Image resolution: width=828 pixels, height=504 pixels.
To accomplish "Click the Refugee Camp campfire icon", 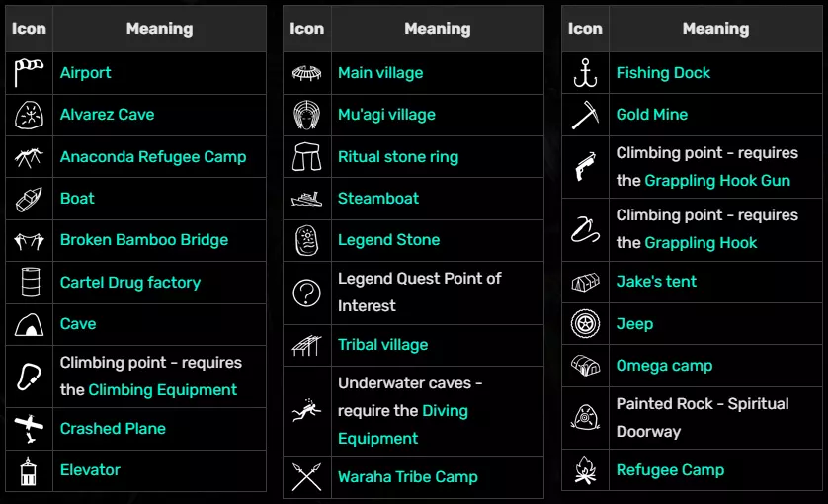I will coord(585,470).
